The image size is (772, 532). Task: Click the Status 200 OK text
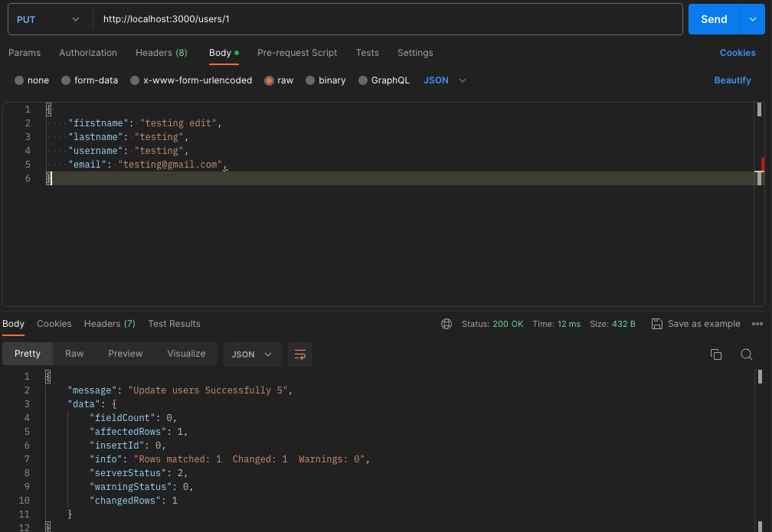[492, 324]
